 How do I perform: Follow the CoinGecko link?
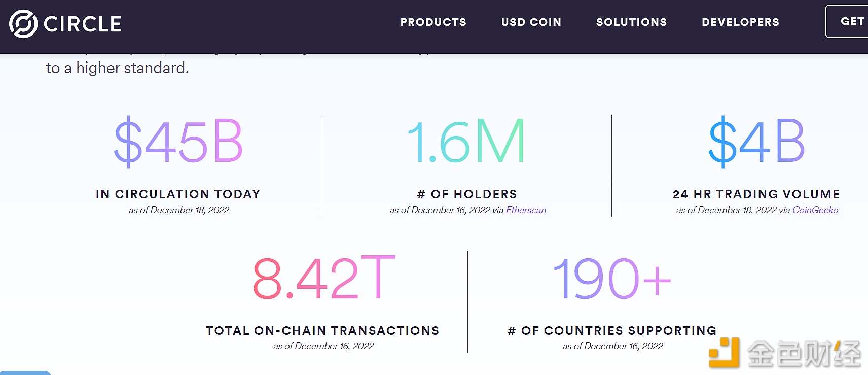[815, 210]
